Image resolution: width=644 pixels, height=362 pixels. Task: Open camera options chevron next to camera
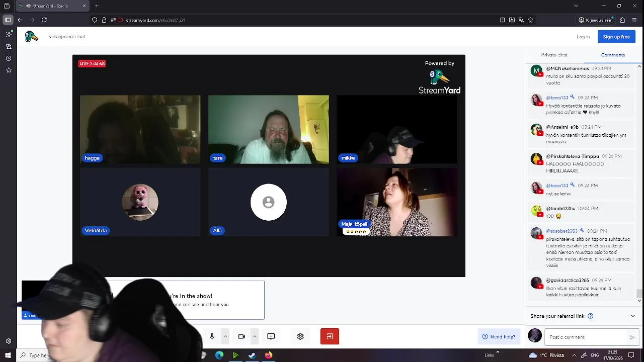click(255, 336)
